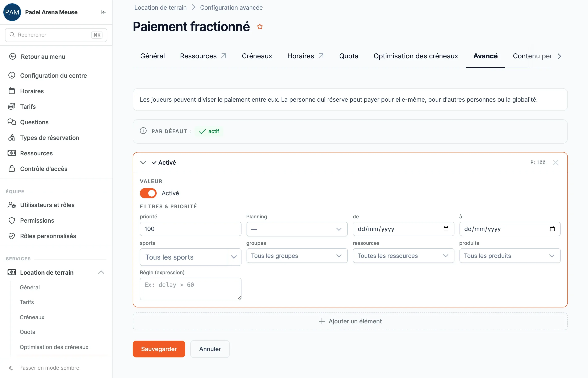The image size is (588, 378).
Task: Open the partially visible Contenu tab
Action: coord(532,56)
